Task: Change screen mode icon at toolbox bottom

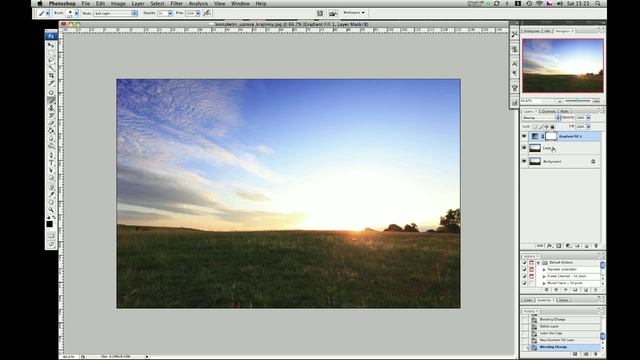Action: (51, 244)
